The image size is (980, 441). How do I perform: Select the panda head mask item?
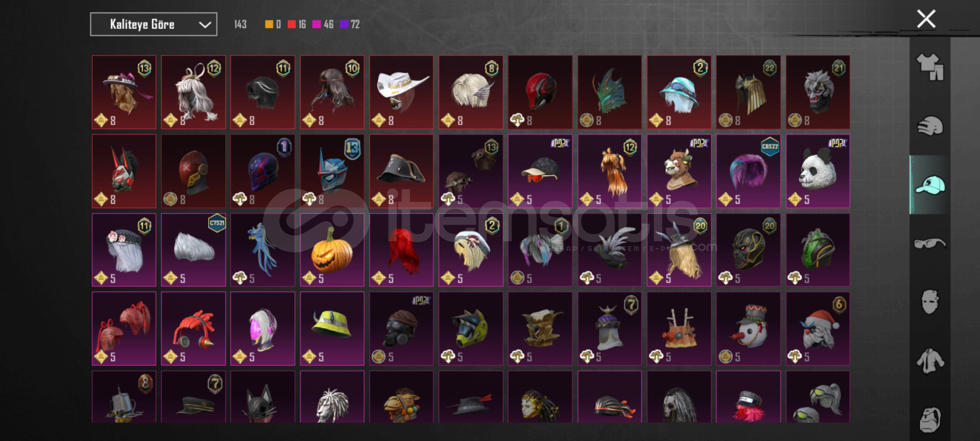818,171
